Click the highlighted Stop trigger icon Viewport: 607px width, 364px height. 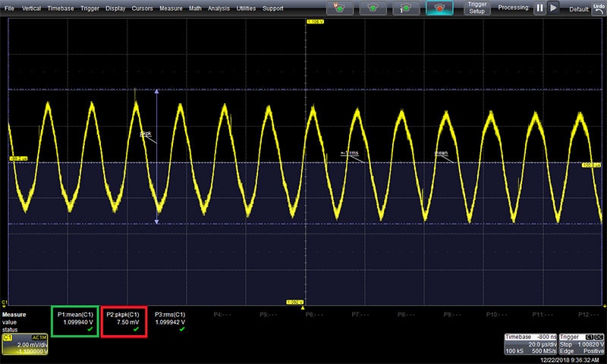(x=439, y=8)
